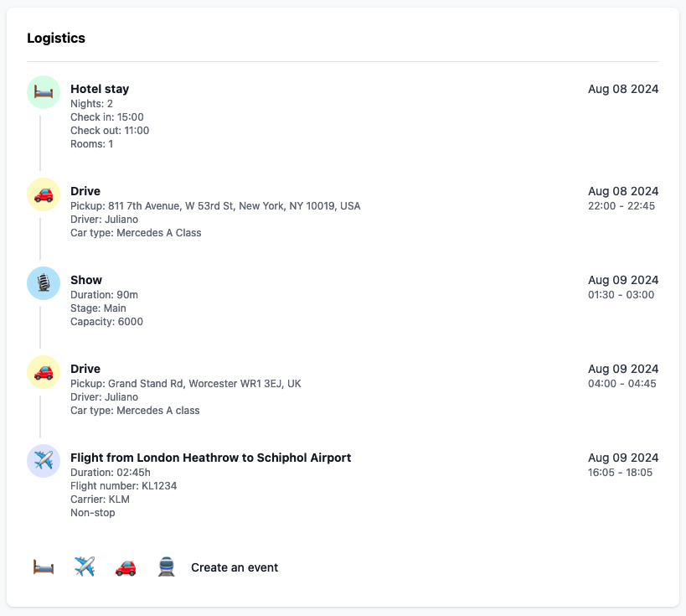686x616 pixels.
Task: Click the red car icon to add a drive
Action: pos(125,567)
